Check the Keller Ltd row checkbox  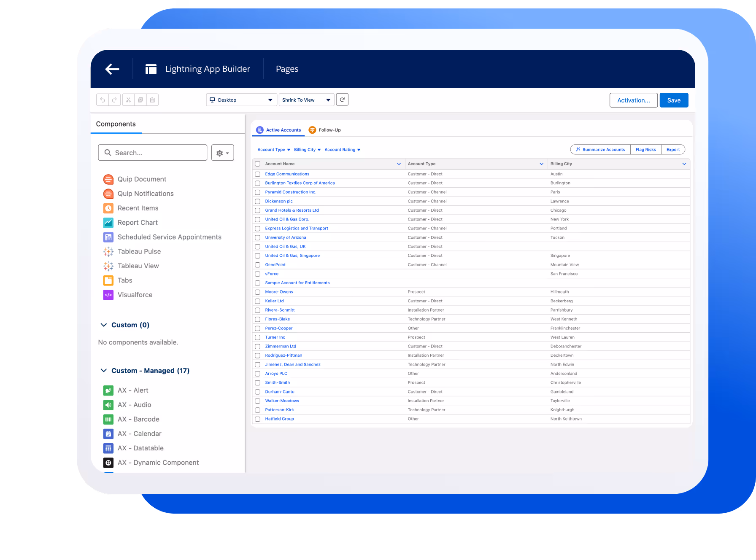(x=257, y=301)
